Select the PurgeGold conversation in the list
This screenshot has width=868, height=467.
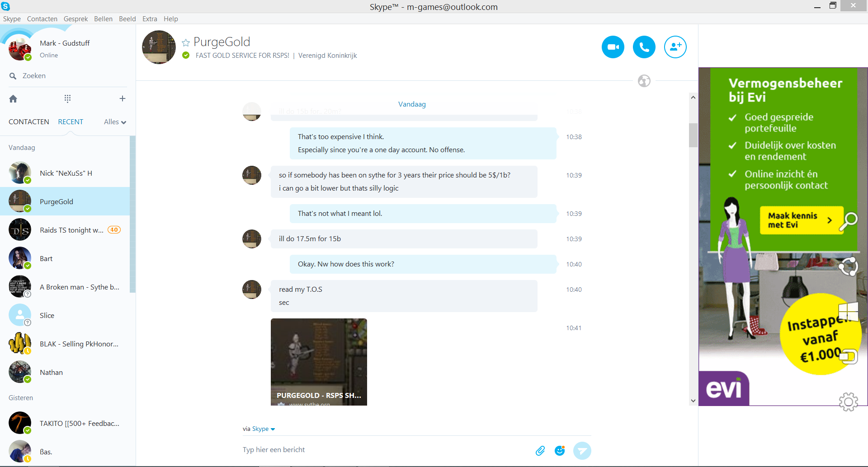tap(65, 201)
